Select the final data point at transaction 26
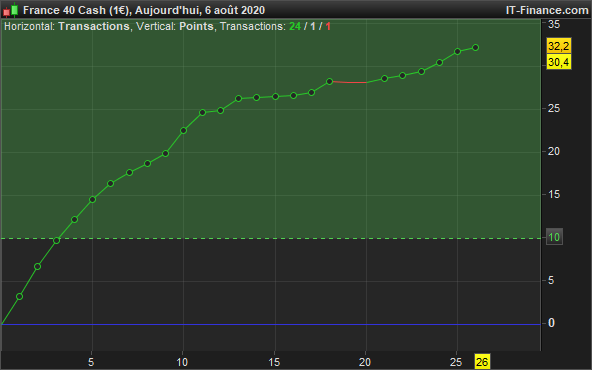The width and height of the screenshot is (592, 370). (x=475, y=48)
